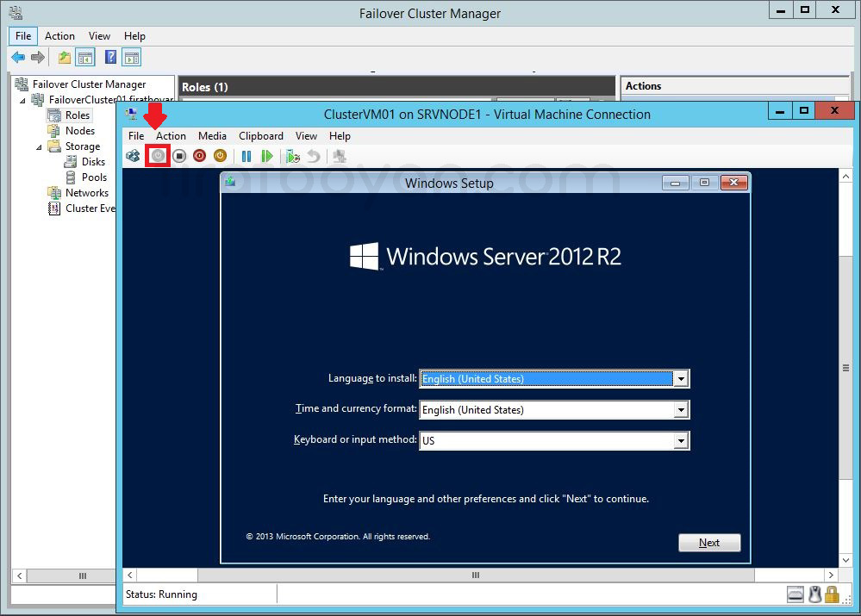Collapse the FailoverCluster01 tree node
The height and width of the screenshot is (616, 861).
22,101
